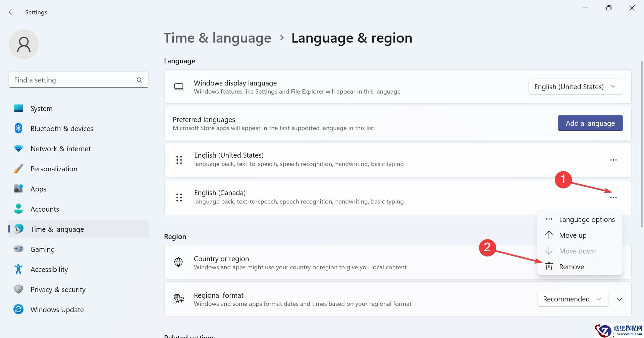Choose Language options from context menu
The width and height of the screenshot is (644, 338).
point(580,220)
